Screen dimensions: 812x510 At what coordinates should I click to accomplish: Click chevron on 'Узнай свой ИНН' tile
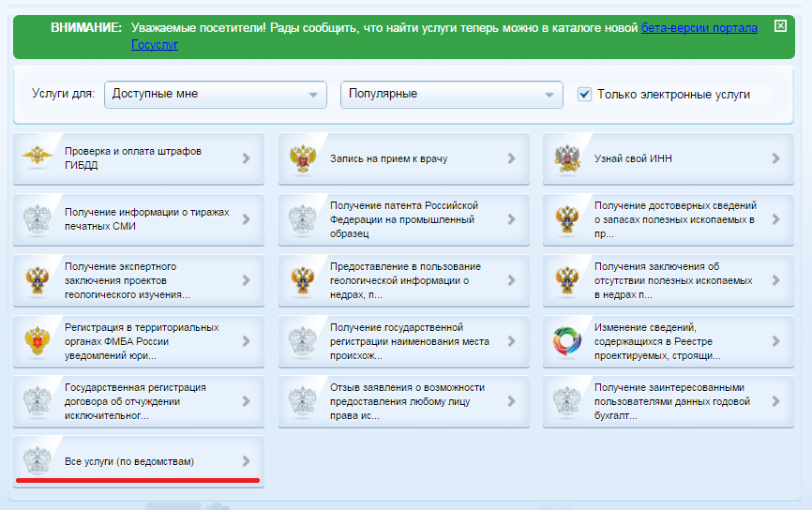[775, 158]
